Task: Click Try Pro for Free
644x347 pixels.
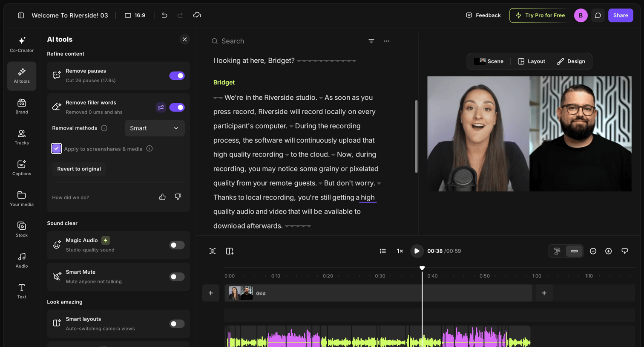Action: pyautogui.click(x=540, y=15)
